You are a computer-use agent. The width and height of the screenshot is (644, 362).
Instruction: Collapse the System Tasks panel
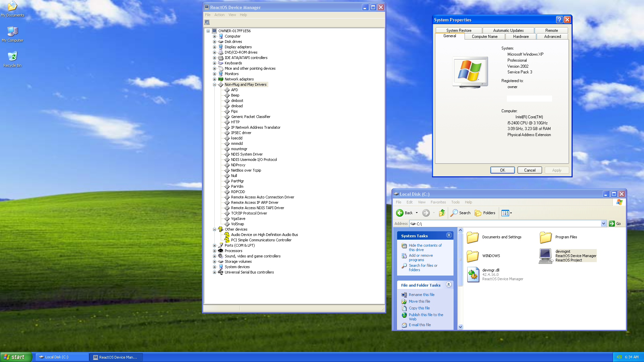449,235
